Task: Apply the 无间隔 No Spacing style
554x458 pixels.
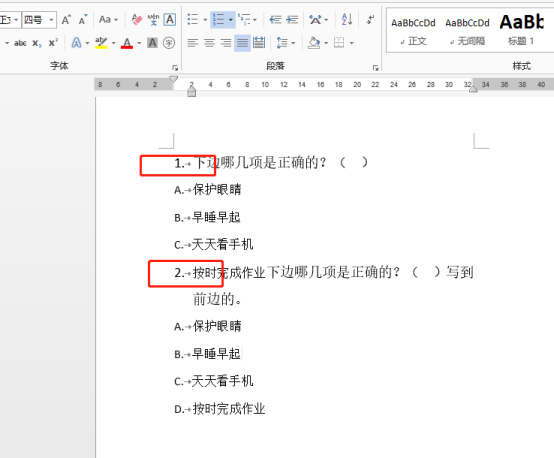Action: (467, 31)
